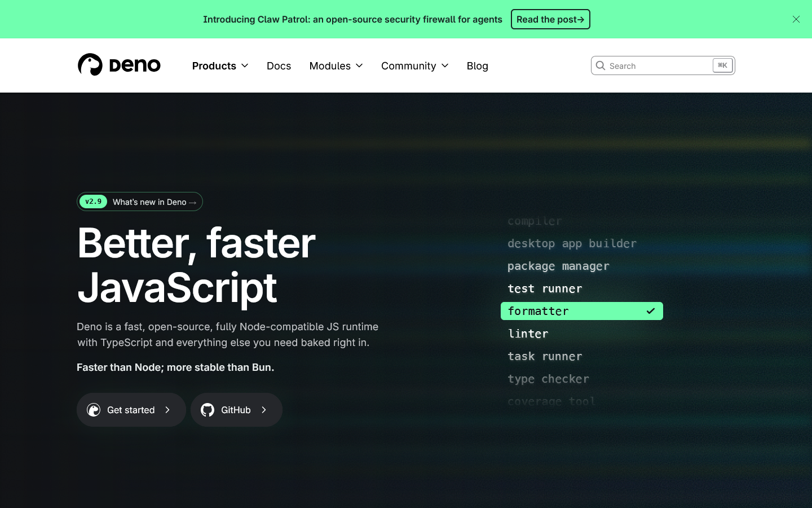
Task: Expand the Community chevron arrow
Action: (x=445, y=66)
